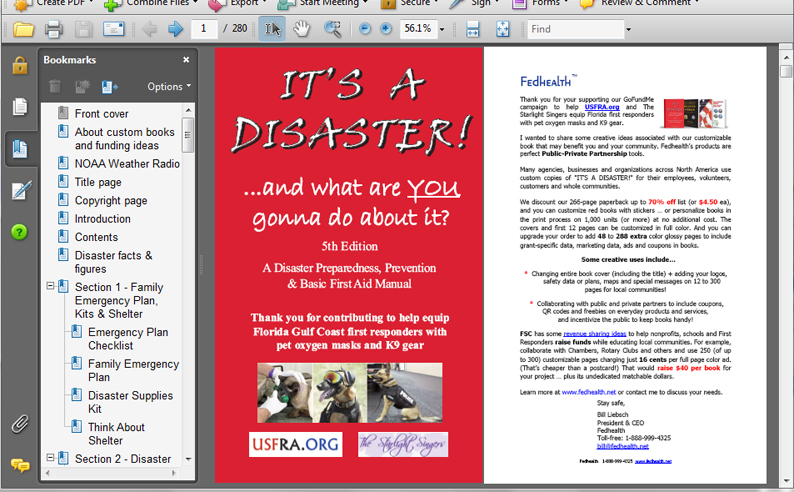Go to NOAA Weather Radio bookmark
The image size is (794, 492).
pos(127,164)
